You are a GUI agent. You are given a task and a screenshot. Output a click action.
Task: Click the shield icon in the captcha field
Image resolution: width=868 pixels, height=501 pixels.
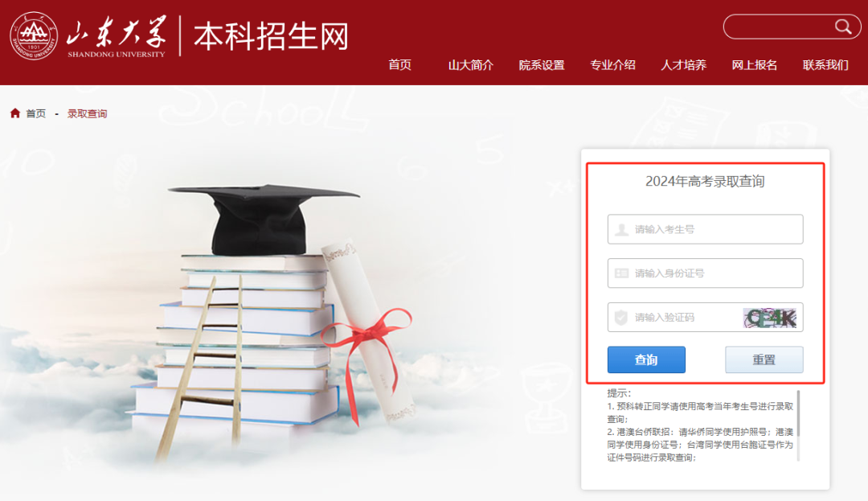[621, 317]
